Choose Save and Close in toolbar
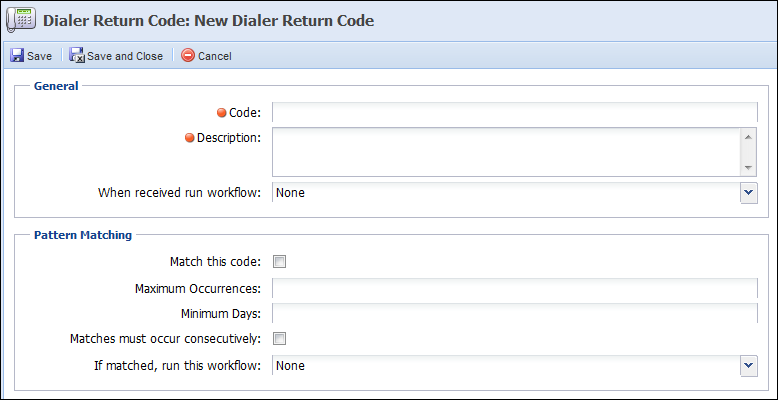Screen dimensions: 778x400 point(116,56)
